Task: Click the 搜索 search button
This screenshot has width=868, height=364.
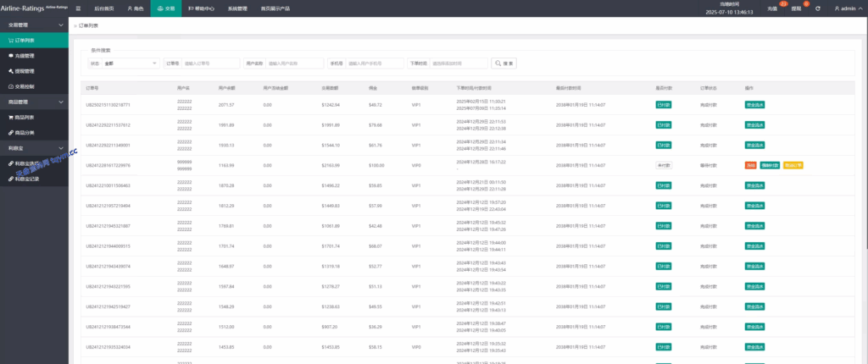Action: 504,63
